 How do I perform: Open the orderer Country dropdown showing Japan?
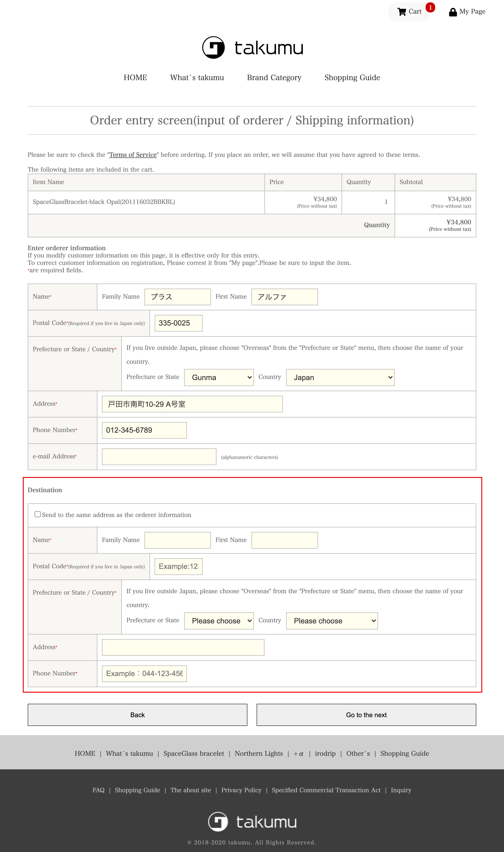click(x=340, y=378)
